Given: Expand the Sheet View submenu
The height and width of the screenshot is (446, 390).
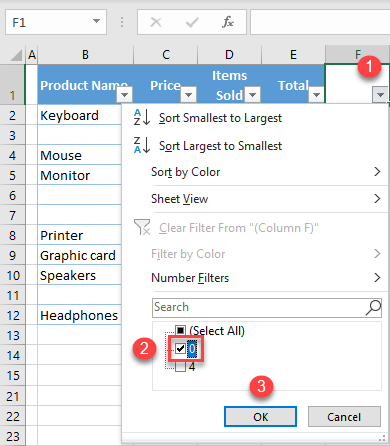Looking at the screenshot, I should (x=377, y=199).
